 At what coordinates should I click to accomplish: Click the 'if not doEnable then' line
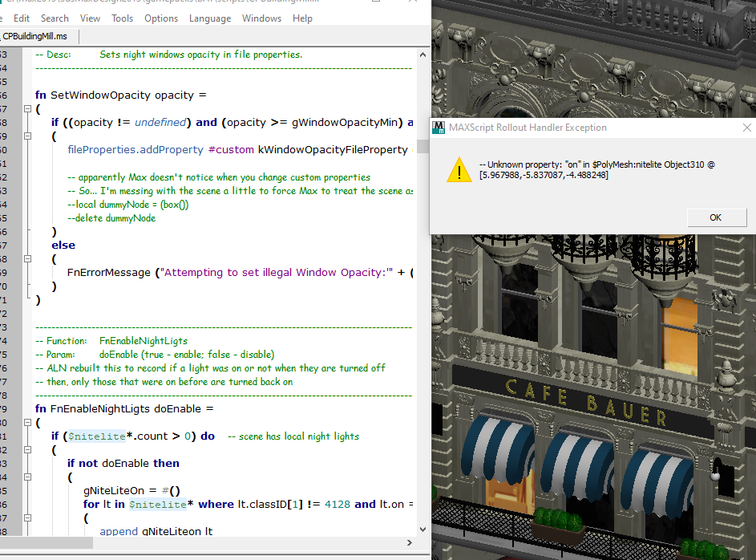(123, 464)
